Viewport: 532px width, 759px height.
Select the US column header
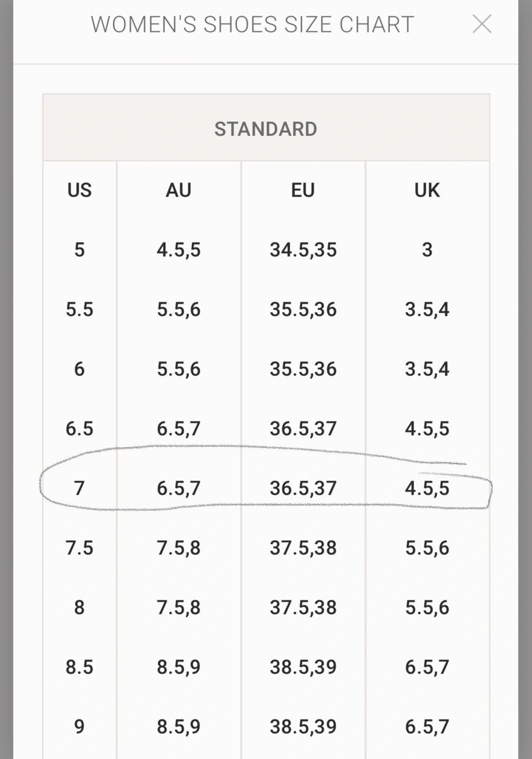[x=80, y=190]
